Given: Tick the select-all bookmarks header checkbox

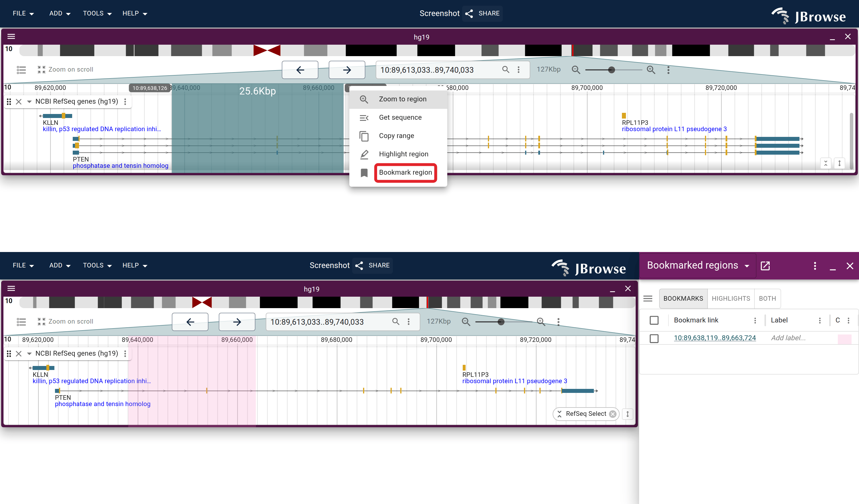Looking at the screenshot, I should tap(654, 320).
